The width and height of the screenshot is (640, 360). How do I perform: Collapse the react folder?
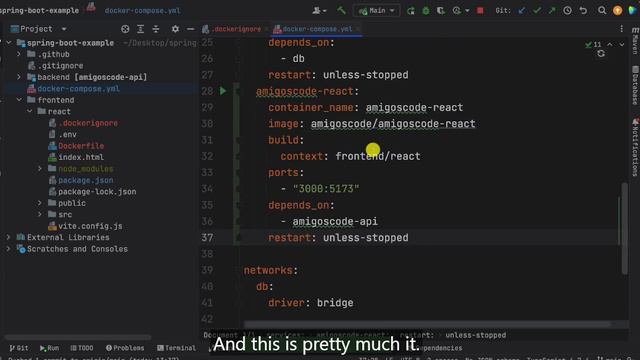29,111
